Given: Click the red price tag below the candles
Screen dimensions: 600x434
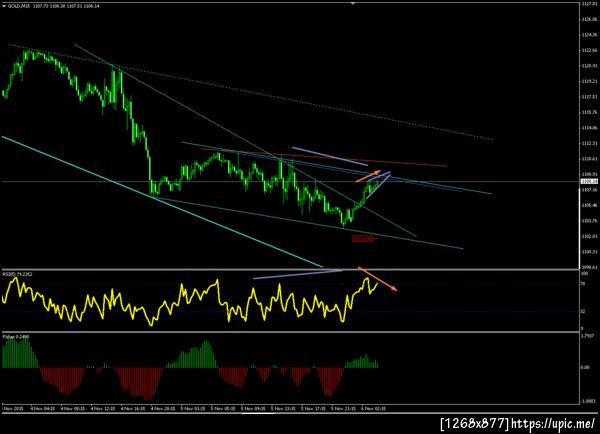Looking at the screenshot, I should tap(362, 239).
